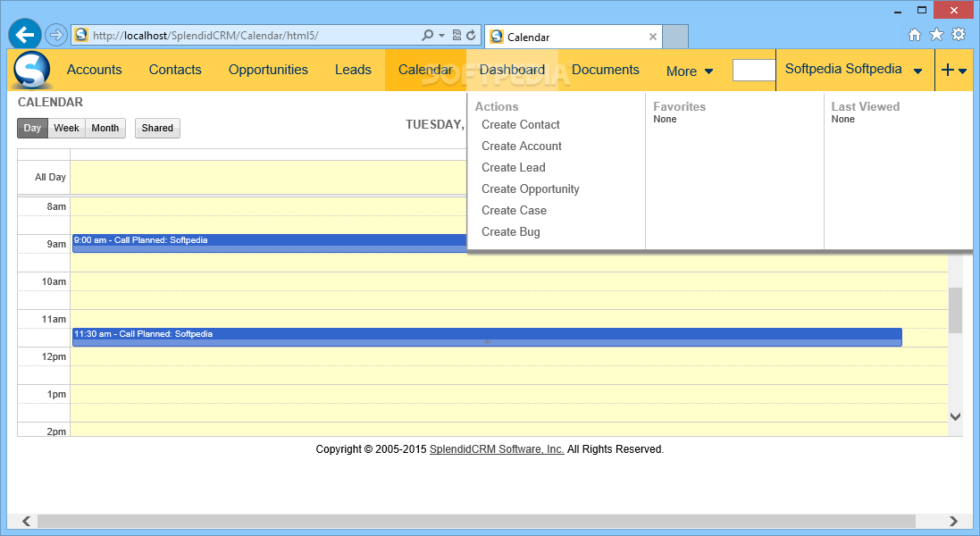Viewport: 980px width, 536px height.
Task: Click the plus quick-create icon
Action: point(948,70)
